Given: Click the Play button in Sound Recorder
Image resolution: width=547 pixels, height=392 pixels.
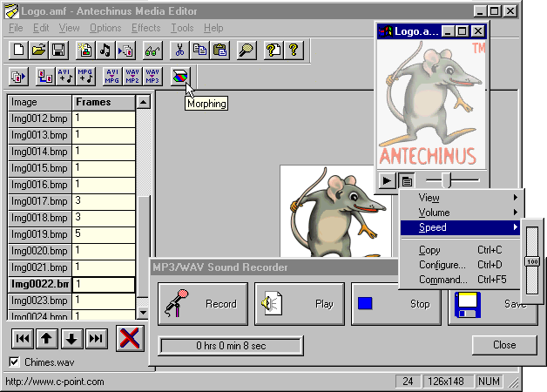Looking at the screenshot, I should tap(300, 304).
